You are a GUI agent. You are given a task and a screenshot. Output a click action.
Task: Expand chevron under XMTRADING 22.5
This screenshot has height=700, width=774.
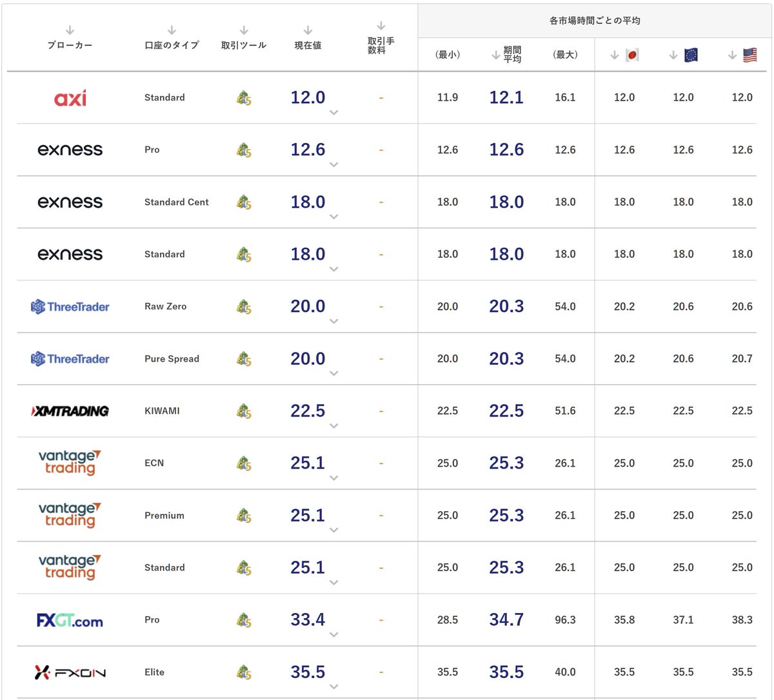(x=333, y=425)
